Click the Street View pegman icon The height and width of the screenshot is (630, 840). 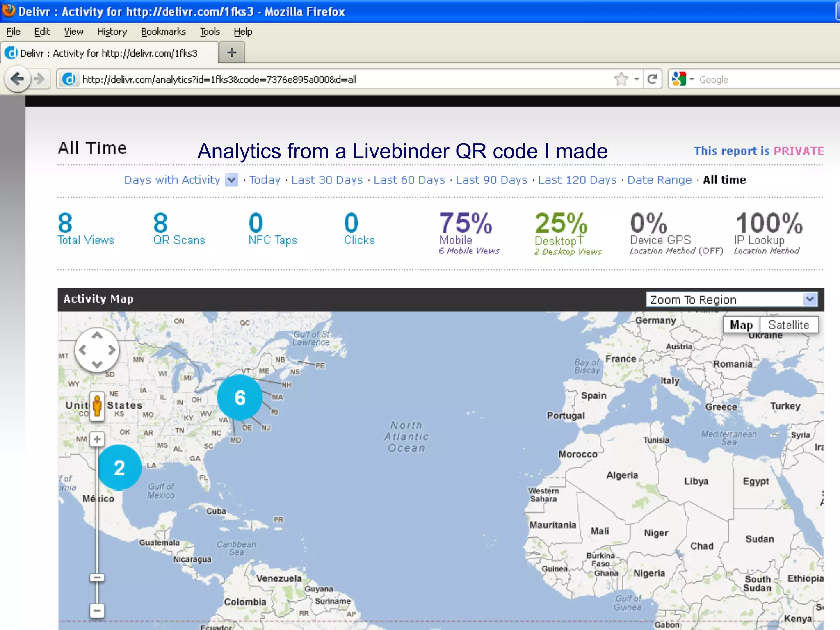97,406
